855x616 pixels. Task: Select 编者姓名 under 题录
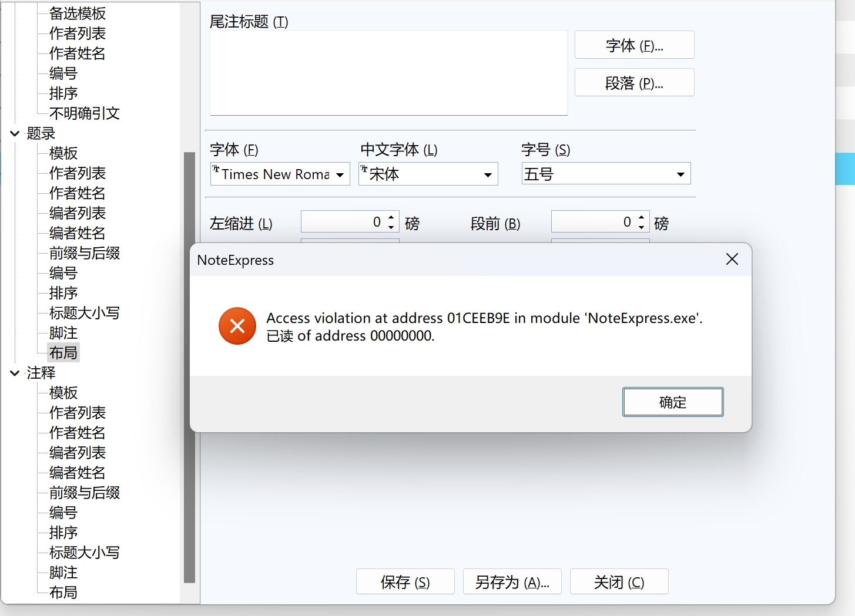point(78,233)
